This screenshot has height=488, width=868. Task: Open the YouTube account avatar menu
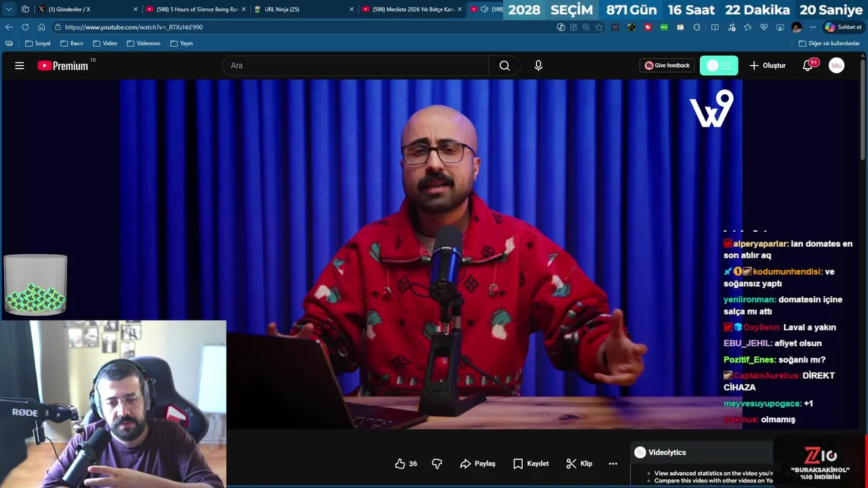[837, 66]
